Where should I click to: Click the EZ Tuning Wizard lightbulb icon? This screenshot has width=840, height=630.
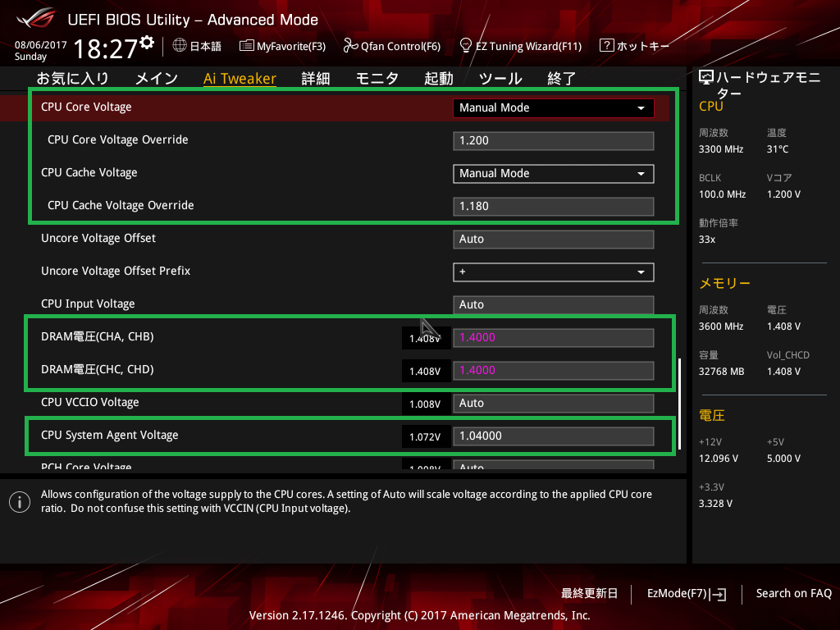466,46
